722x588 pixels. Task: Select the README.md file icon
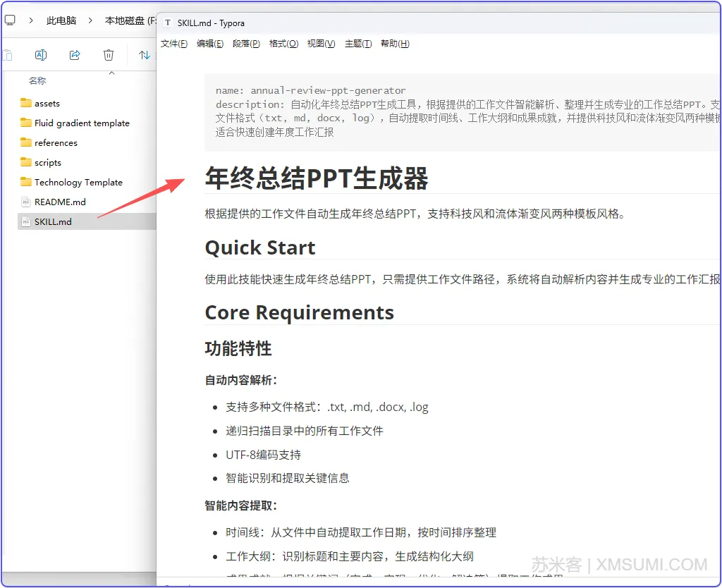point(26,202)
